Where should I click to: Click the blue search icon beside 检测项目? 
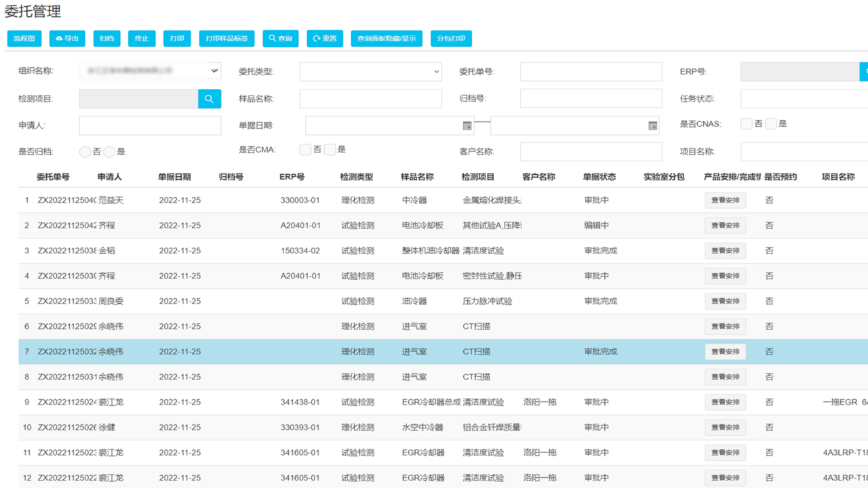[x=210, y=98]
